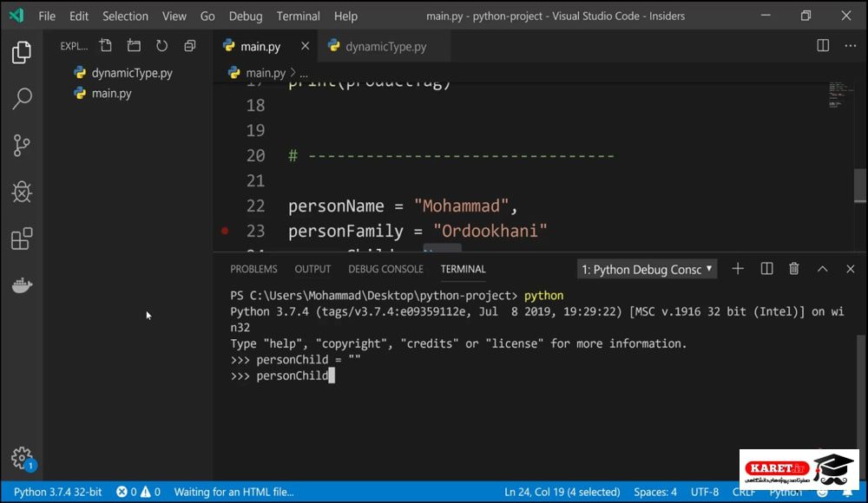Image resolution: width=868 pixels, height=503 pixels.
Task: Add a new terminal with plus icon
Action: click(x=737, y=269)
